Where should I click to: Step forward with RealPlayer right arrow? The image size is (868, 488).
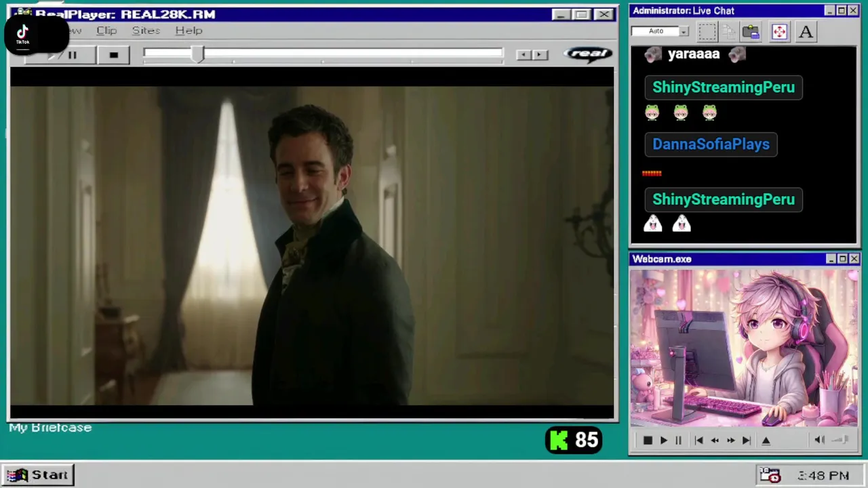539,55
